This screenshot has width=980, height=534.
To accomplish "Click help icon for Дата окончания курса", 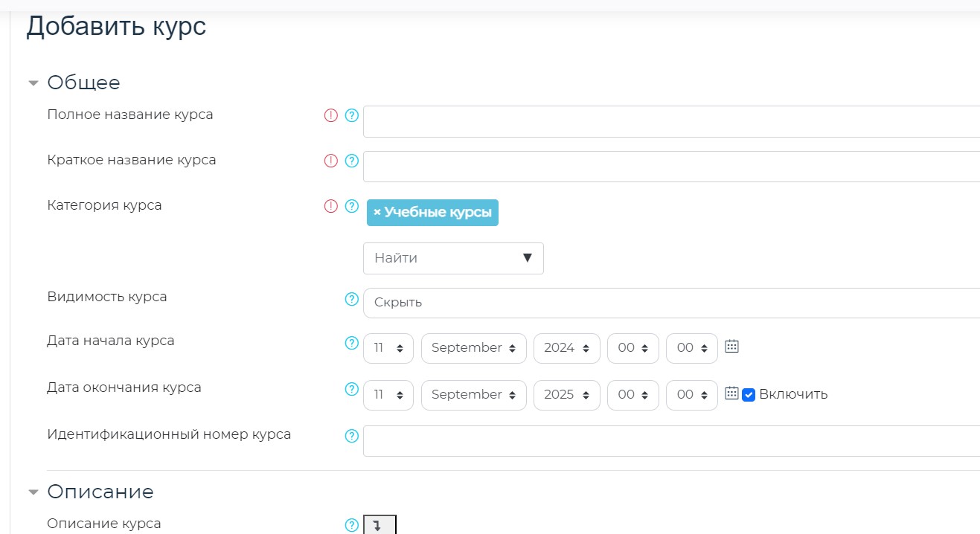I will [352, 389].
